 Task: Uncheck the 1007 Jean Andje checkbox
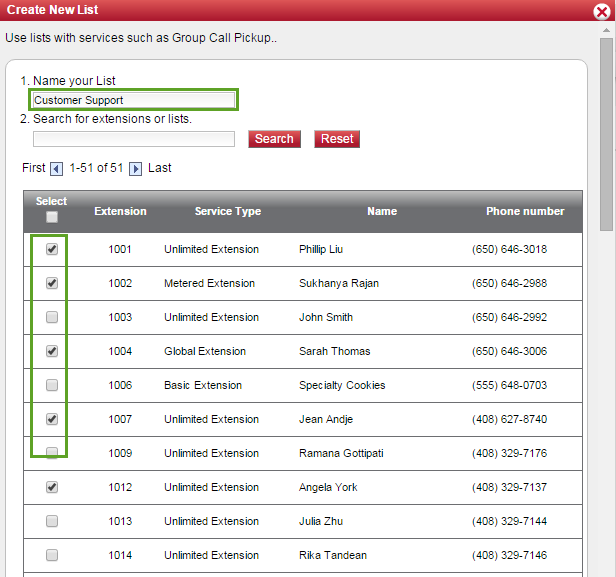(x=52, y=419)
